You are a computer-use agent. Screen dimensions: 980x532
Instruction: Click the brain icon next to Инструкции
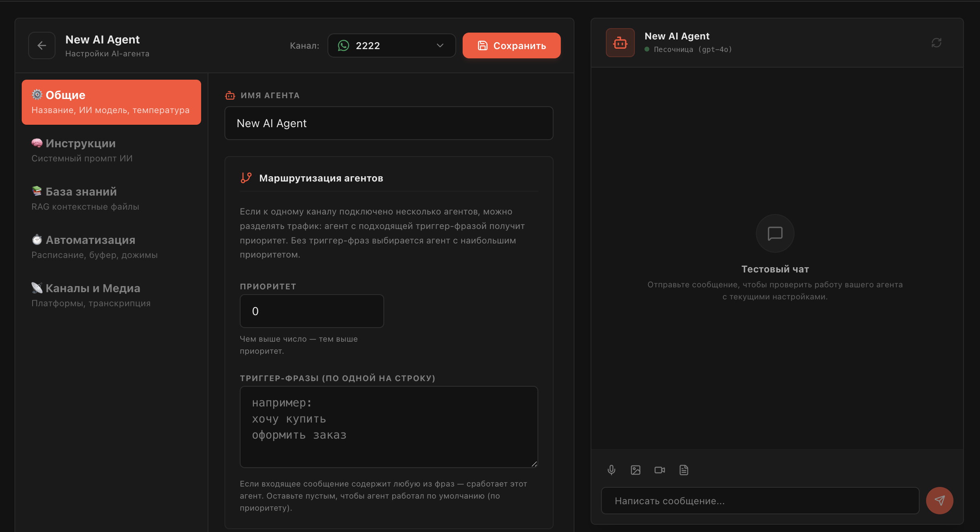37,143
